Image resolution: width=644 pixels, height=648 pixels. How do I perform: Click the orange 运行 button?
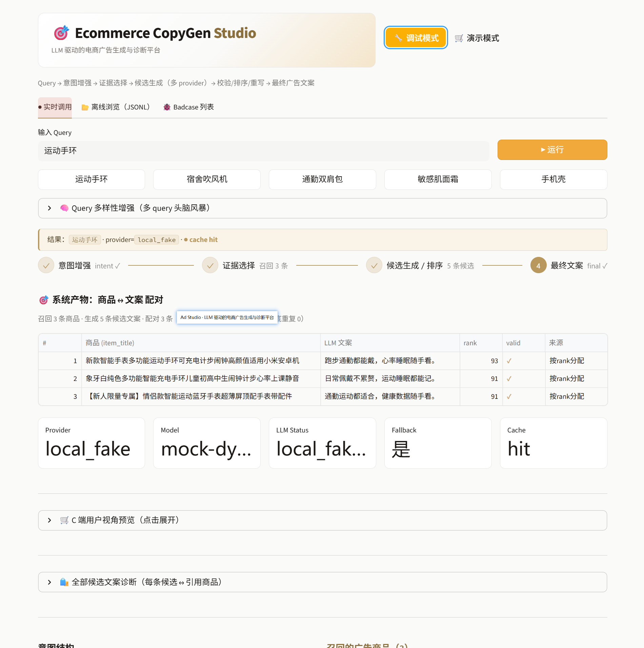pos(552,149)
